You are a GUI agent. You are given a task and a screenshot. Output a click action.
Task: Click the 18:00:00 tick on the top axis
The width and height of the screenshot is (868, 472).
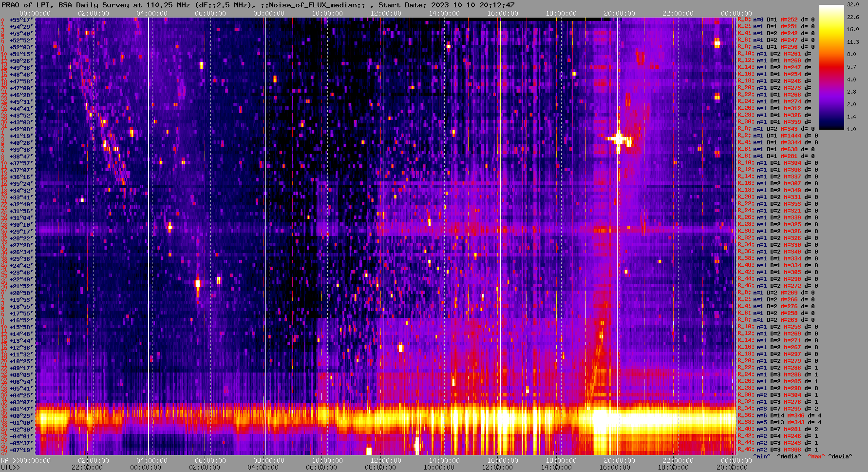(x=561, y=13)
